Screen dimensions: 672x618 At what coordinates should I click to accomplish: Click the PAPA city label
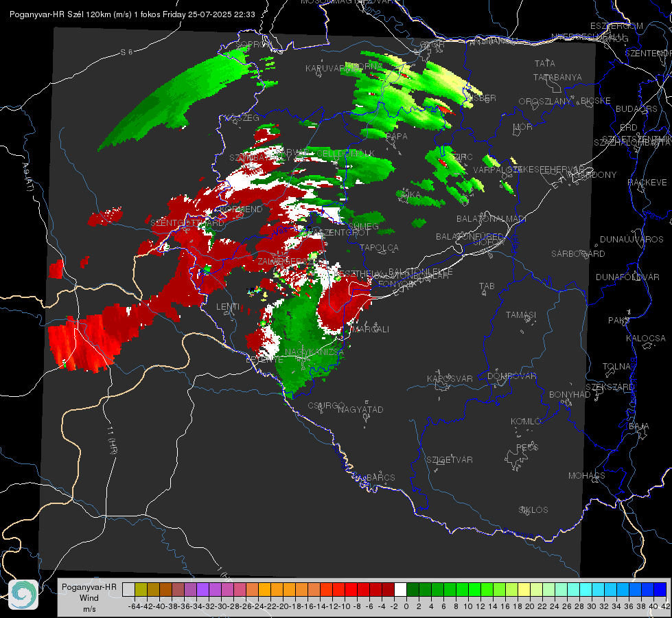[397, 137]
